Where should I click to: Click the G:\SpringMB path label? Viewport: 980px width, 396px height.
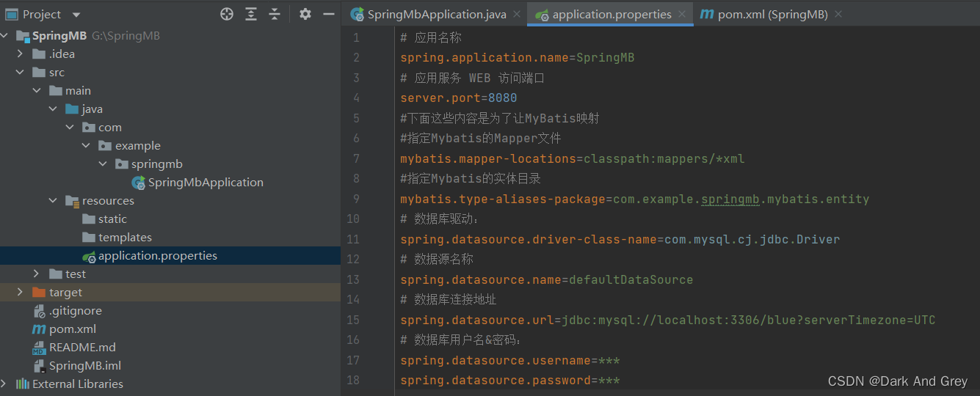point(126,36)
